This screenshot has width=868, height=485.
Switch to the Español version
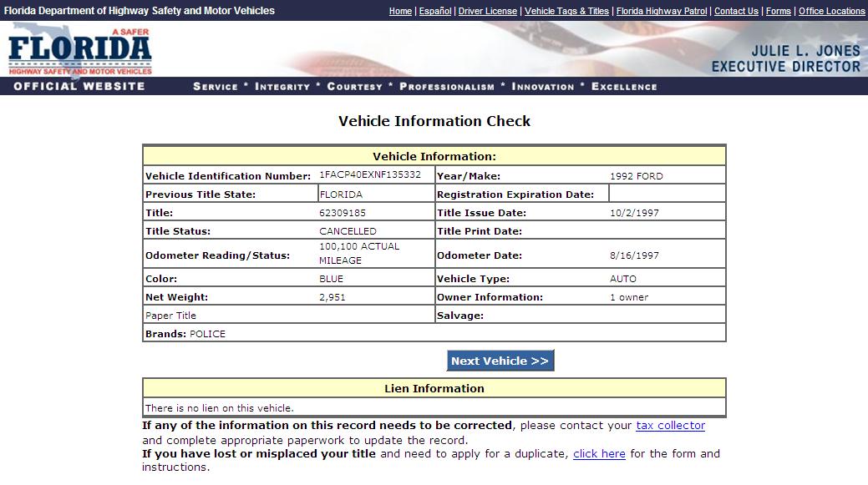tap(434, 11)
